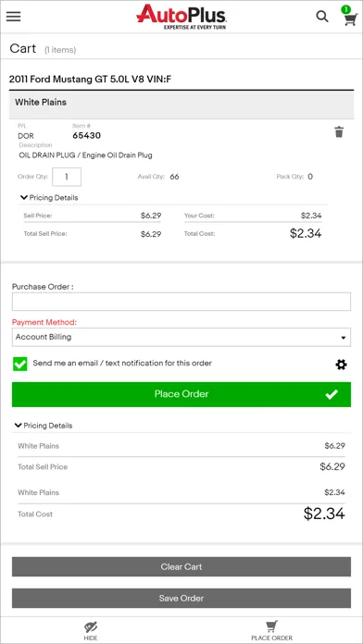Click checkmark icon on Place Order bar

click(332, 395)
